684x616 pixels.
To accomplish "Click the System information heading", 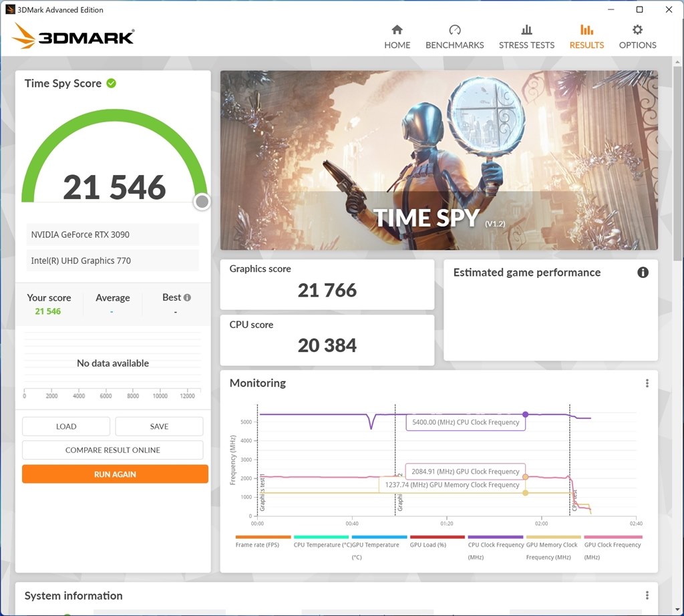I will (73, 596).
